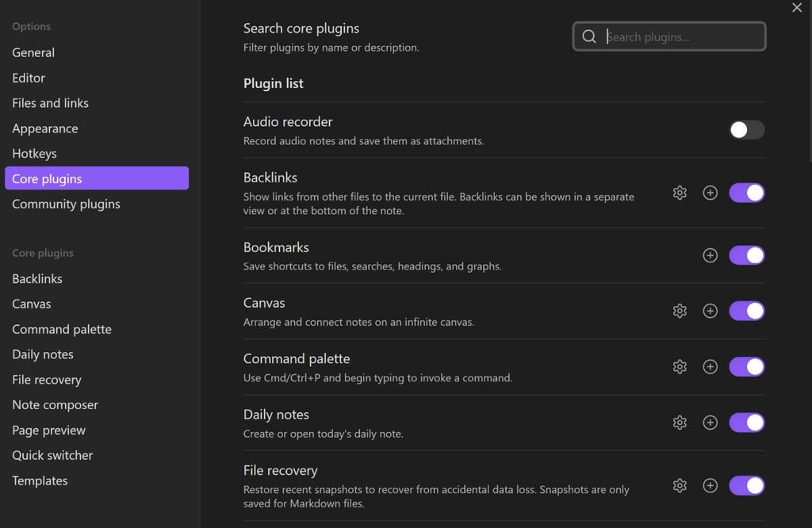Select Quick switcher in the sidebar
Viewport: 812px width, 528px height.
[52, 455]
